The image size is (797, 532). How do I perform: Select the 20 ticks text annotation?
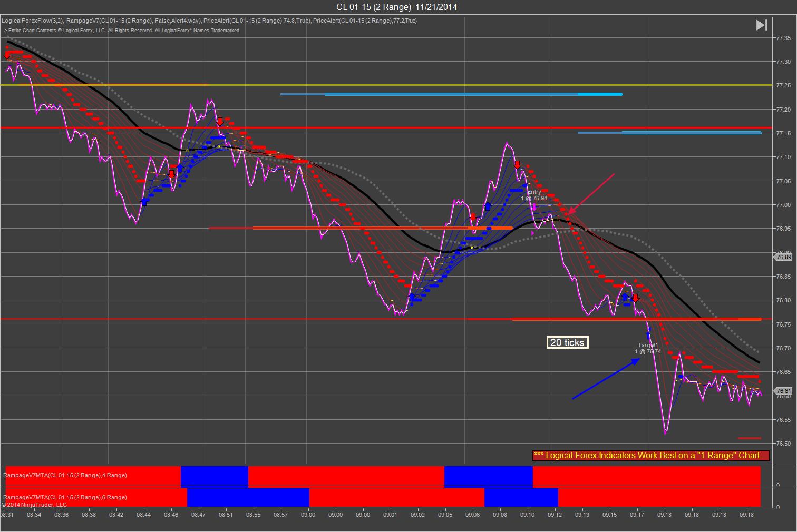click(567, 342)
